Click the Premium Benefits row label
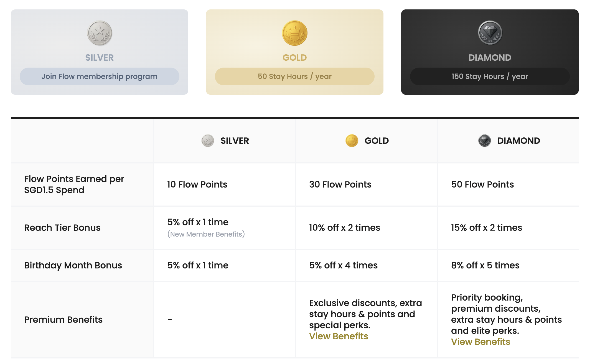Image resolution: width=600 pixels, height=364 pixels. (x=63, y=320)
